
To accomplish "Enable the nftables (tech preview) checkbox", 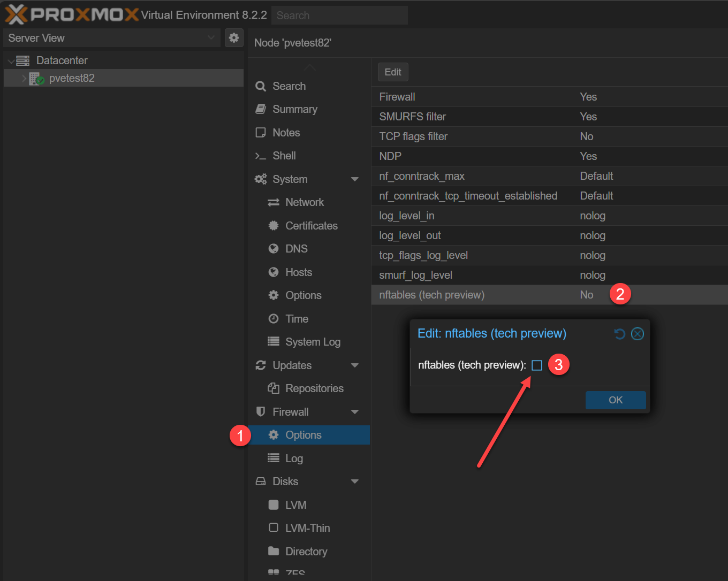I will (537, 365).
